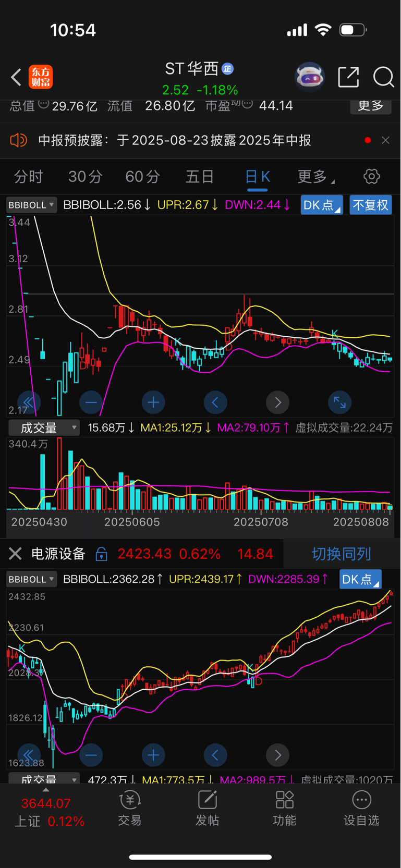Open search with magnifier icon
The image size is (401, 868).
pyautogui.click(x=383, y=77)
